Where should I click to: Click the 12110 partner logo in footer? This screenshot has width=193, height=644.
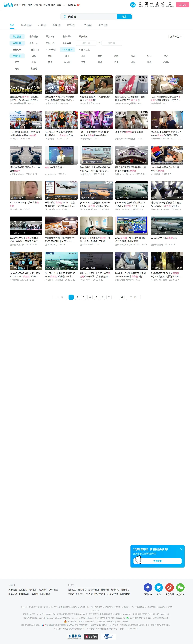coord(109,636)
